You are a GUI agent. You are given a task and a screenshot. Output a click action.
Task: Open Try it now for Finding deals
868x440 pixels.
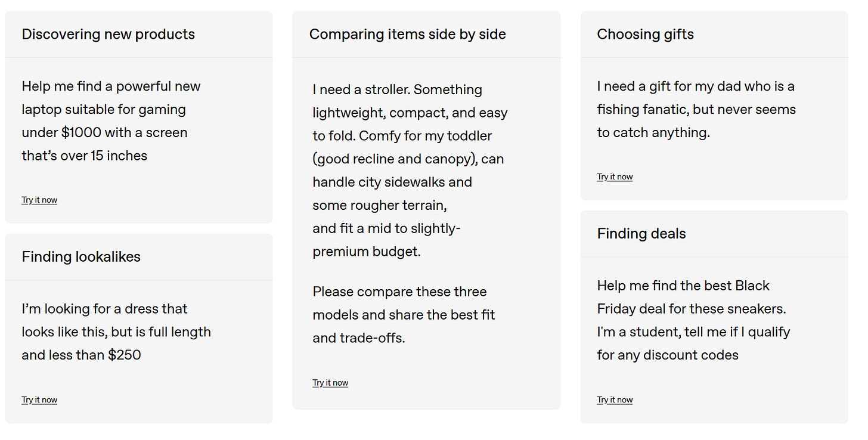tap(615, 399)
